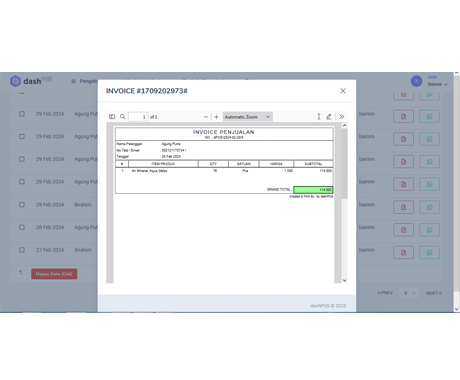Click 27 Feb 2024 date cell
This screenshot has width=460, height=380.
[50, 250]
